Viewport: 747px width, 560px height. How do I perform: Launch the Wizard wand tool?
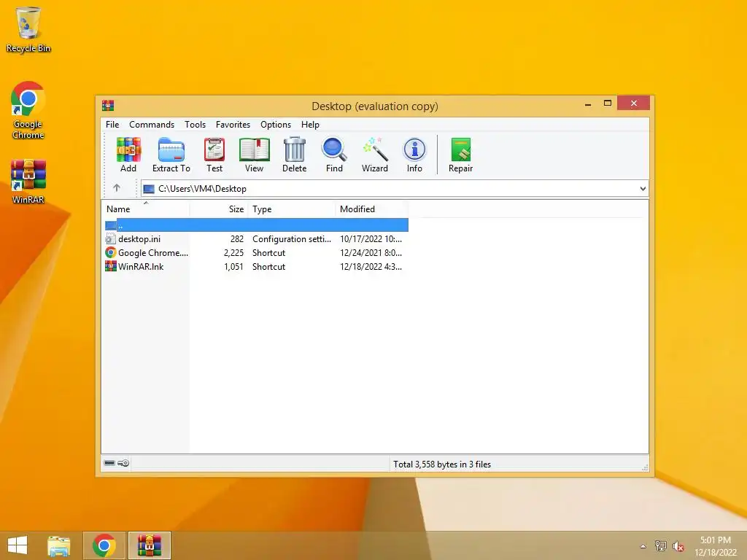[375, 155]
